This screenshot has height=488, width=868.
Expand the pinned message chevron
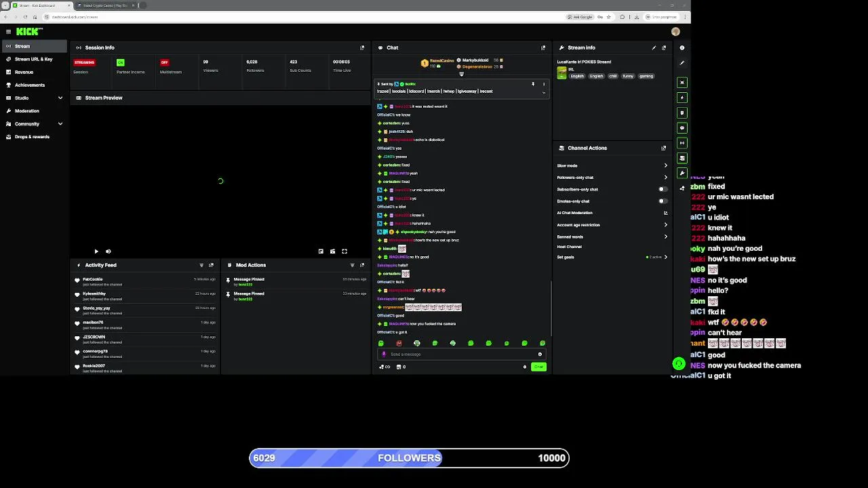pos(543,92)
